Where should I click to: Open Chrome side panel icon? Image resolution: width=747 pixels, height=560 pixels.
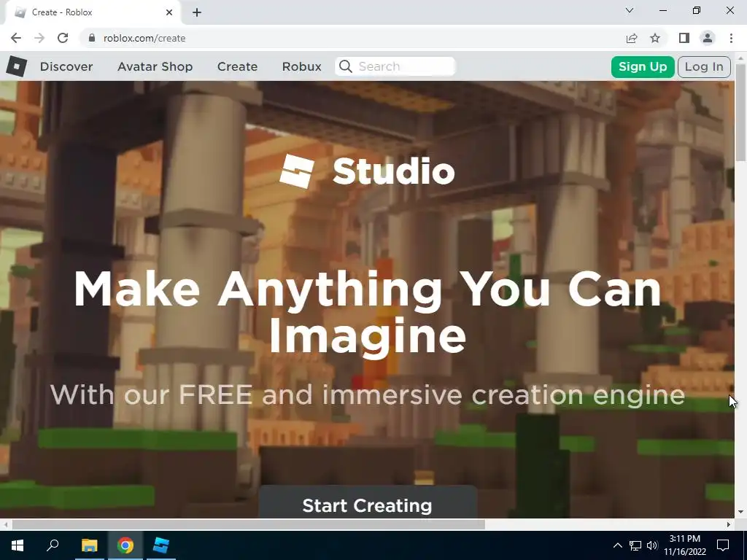point(684,38)
